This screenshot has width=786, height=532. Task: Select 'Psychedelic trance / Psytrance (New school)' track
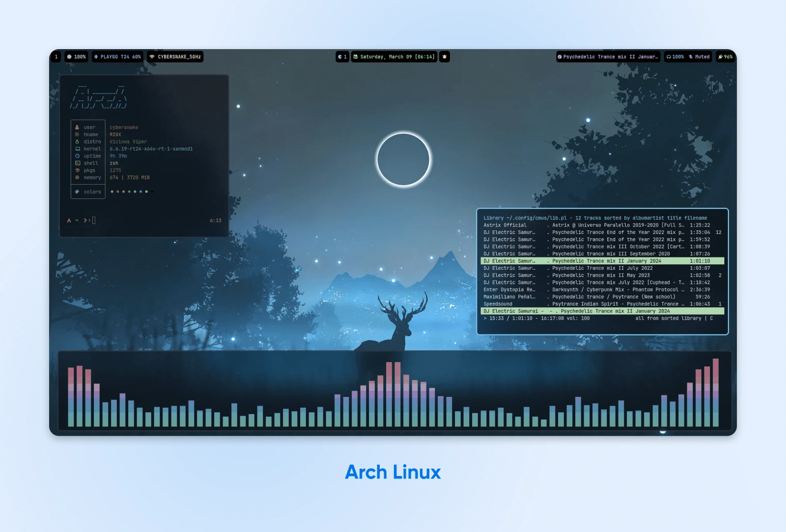coord(602,297)
